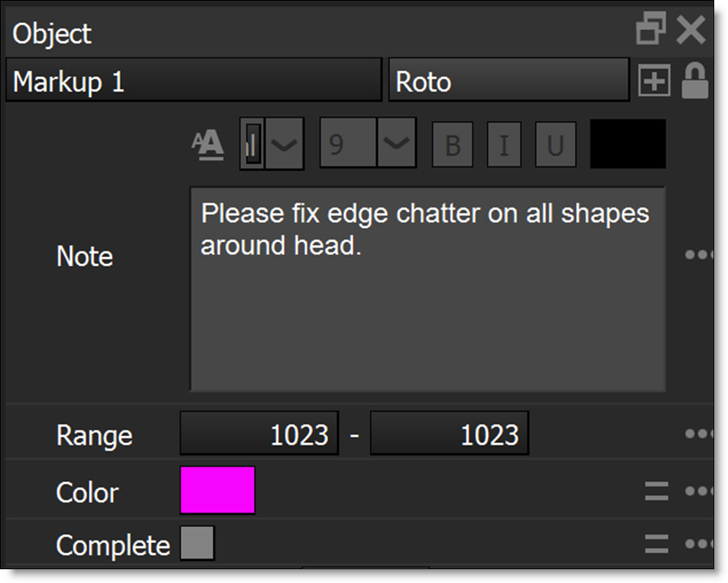Toggle Underline text formatting

[x=555, y=145]
